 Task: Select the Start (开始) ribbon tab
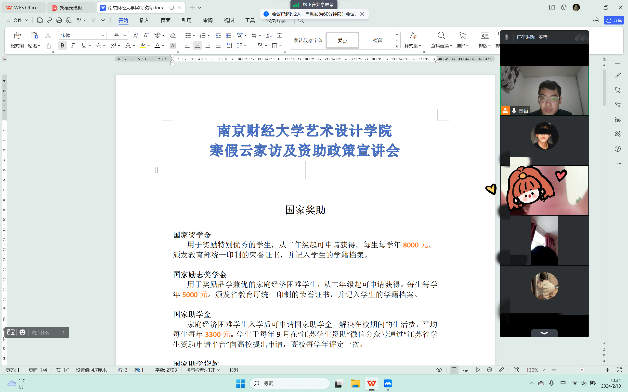coord(123,20)
